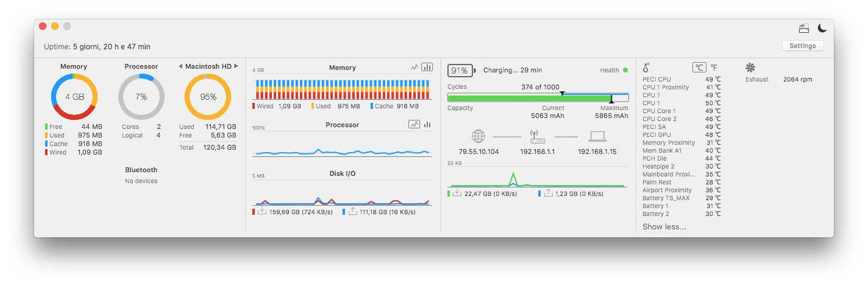Click the Memory 4 GB donut chart
The image size is (868, 286).
click(x=74, y=97)
